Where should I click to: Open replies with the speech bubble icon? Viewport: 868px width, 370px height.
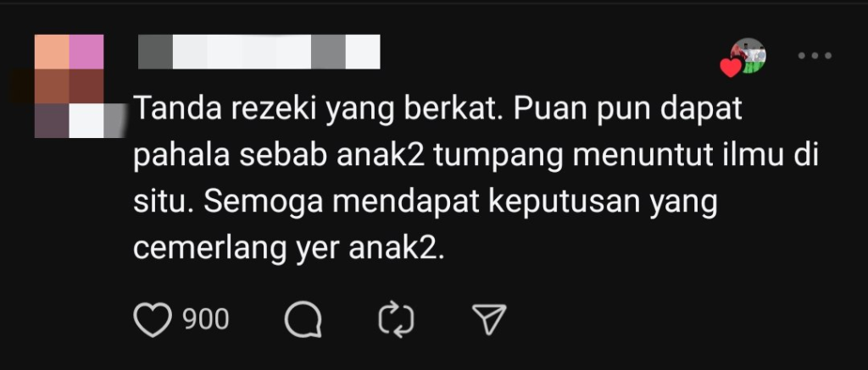(303, 319)
